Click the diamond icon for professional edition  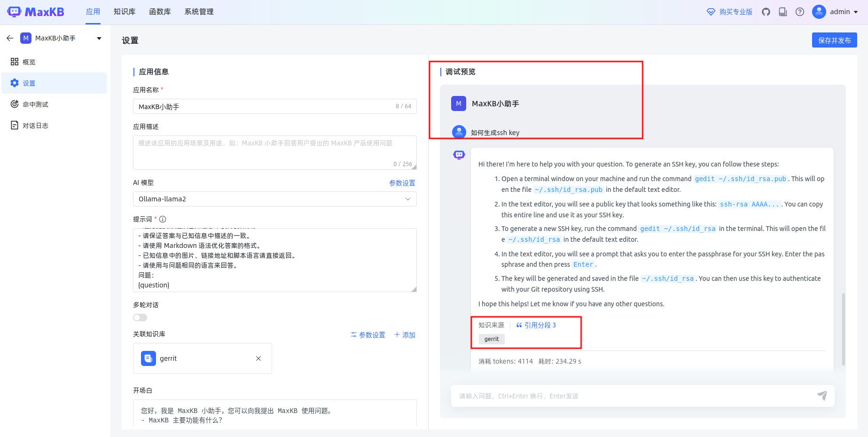711,12
